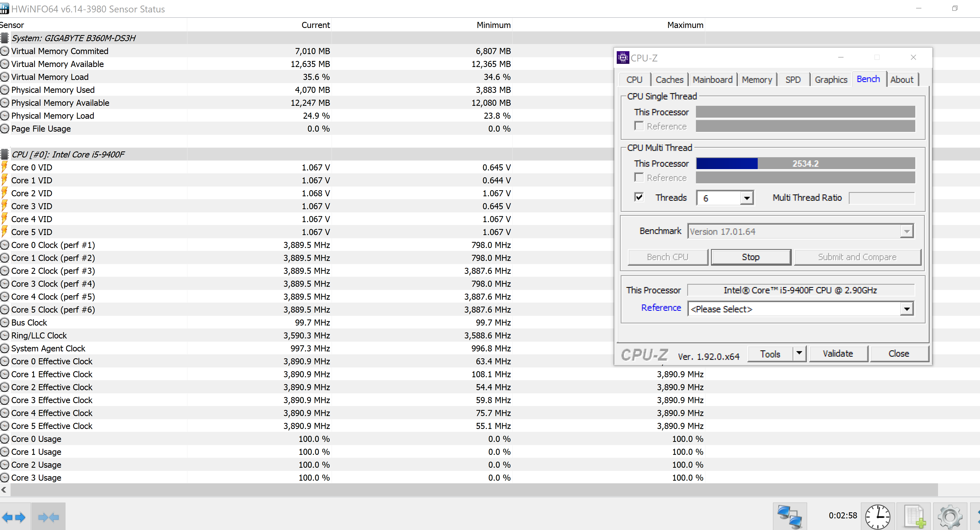Click the HWiNFO64 title bar app icon
The height and width of the screenshot is (530, 980).
coord(4,8)
